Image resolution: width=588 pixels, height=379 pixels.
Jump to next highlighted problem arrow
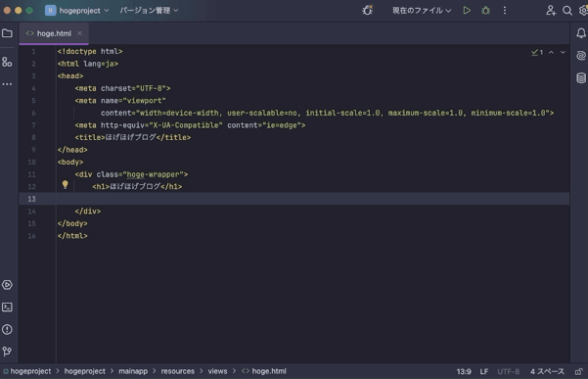(x=563, y=53)
